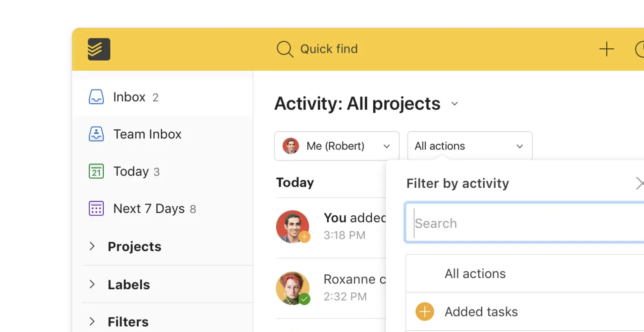Expand the Filters section

[93, 321]
